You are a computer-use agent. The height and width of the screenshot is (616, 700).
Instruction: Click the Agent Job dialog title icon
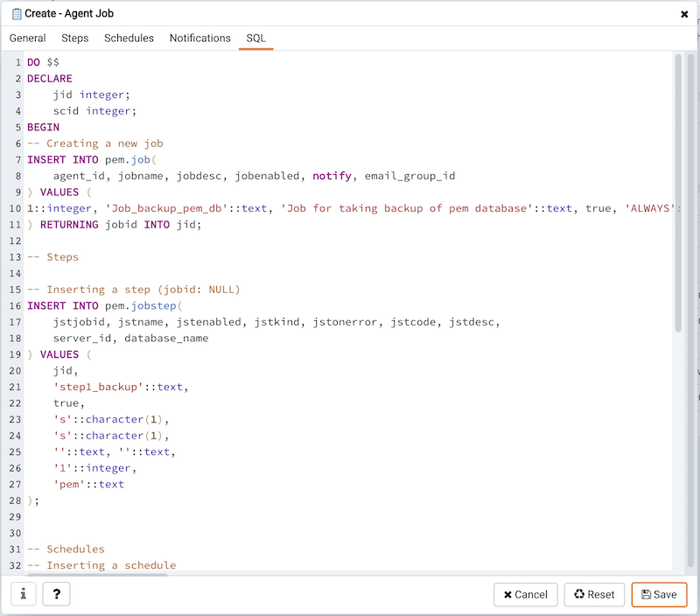(x=17, y=14)
